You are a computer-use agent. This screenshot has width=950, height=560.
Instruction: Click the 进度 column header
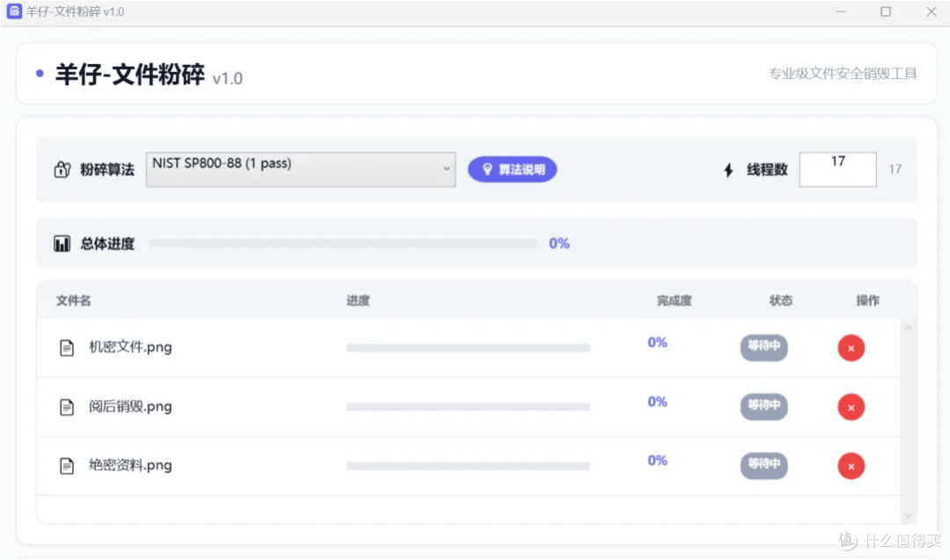(358, 301)
